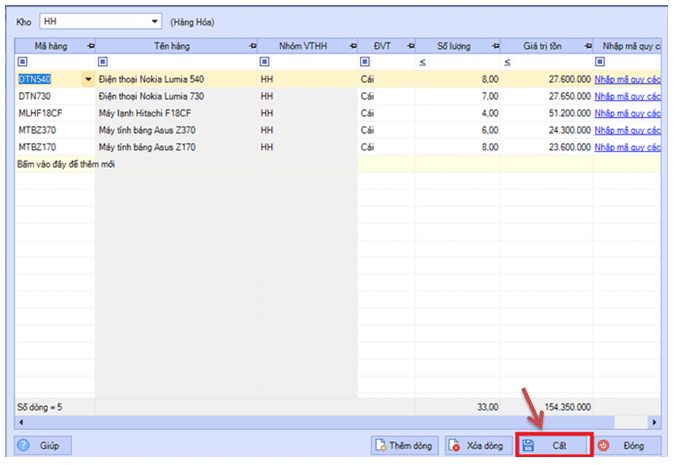Viewport: 676px width, 465px height.
Task: Pin the Nhóm VTHH column
Action: tap(351, 47)
